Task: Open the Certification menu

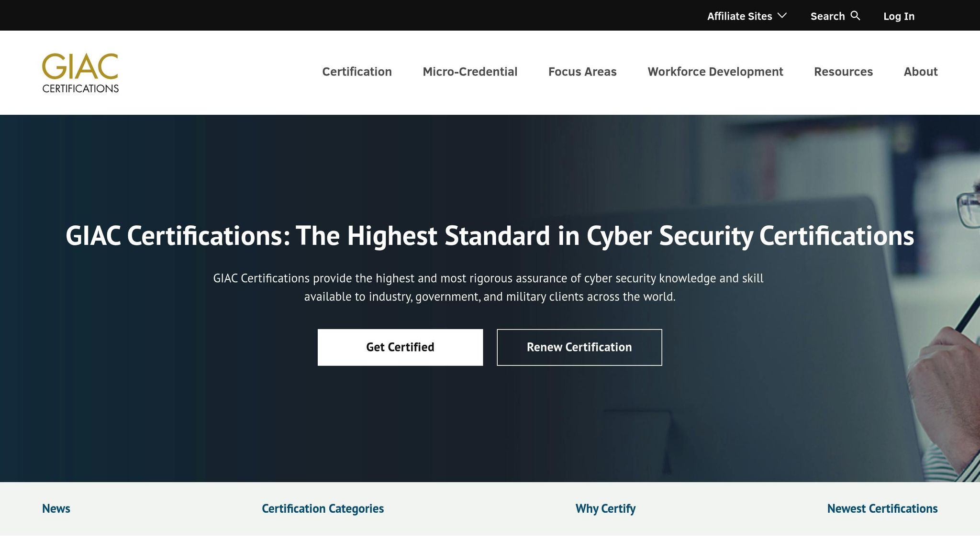Action: [x=357, y=72]
